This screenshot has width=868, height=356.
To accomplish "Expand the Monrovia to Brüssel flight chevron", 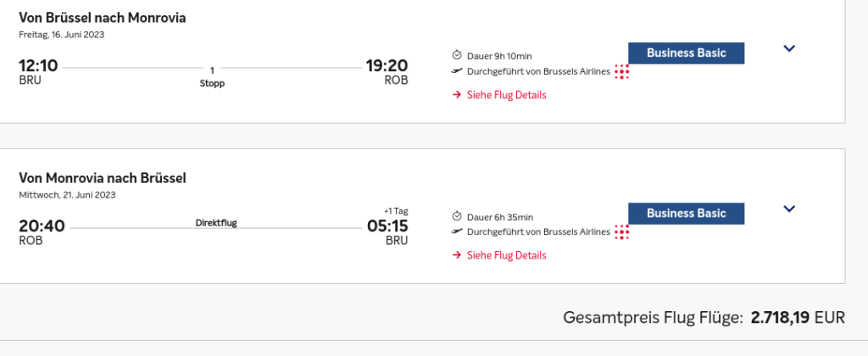I will tap(789, 209).
